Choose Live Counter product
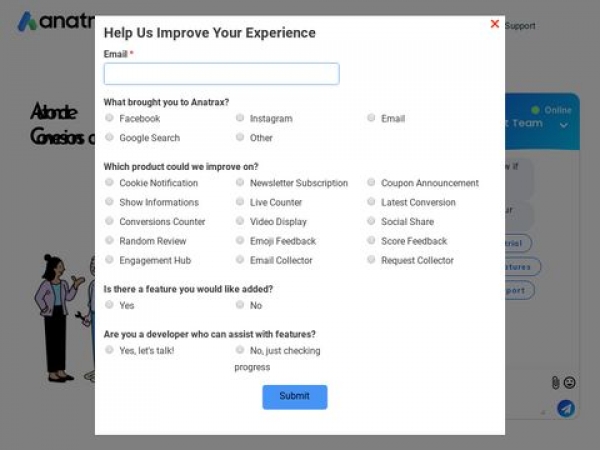The width and height of the screenshot is (600, 450). tap(240, 201)
